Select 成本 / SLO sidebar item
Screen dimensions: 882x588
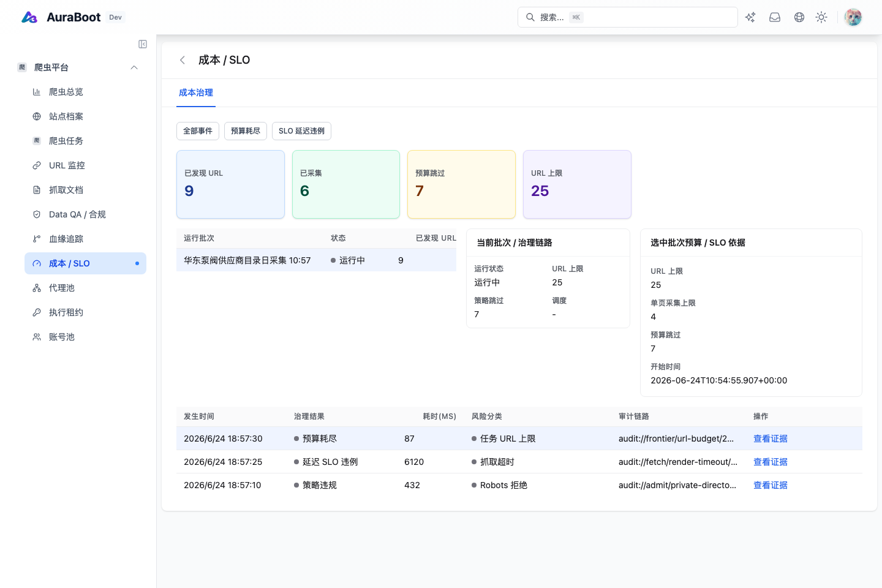[85, 263]
